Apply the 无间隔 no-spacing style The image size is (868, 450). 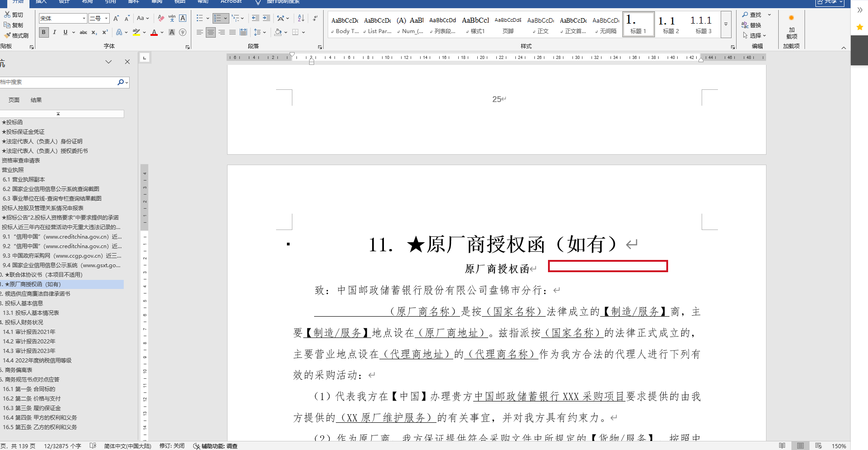point(606,24)
